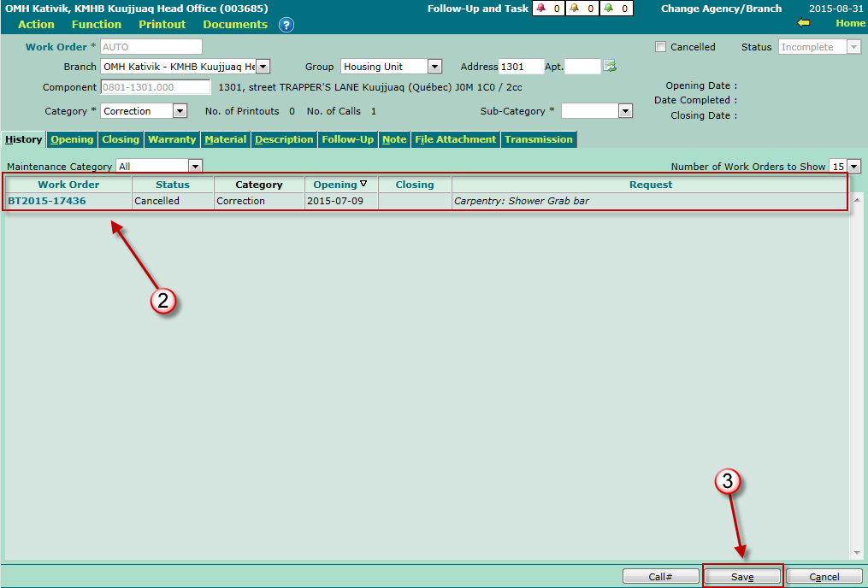The image size is (868, 588).
Task: Click the green bell follow-up alert
Action: click(x=608, y=9)
